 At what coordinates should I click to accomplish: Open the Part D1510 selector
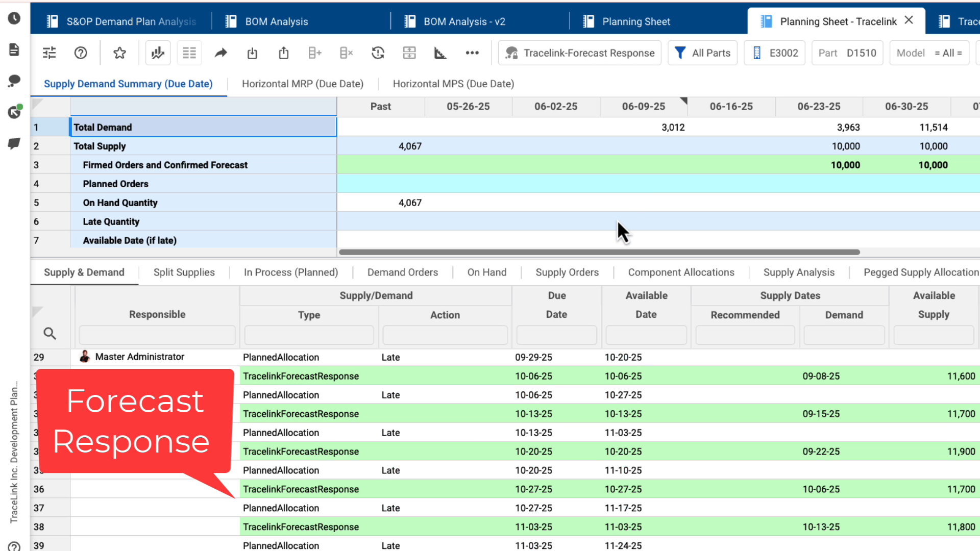coord(847,53)
